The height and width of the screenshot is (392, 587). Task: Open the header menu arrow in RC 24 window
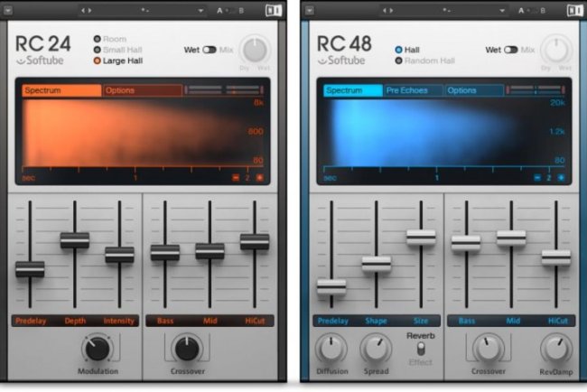[8, 11]
